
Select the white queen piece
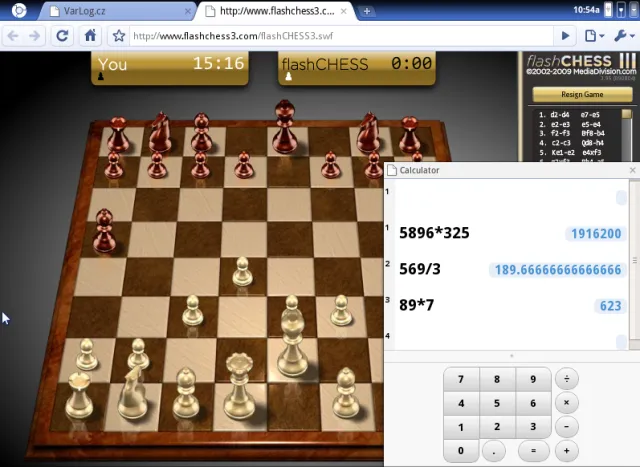tap(239, 386)
